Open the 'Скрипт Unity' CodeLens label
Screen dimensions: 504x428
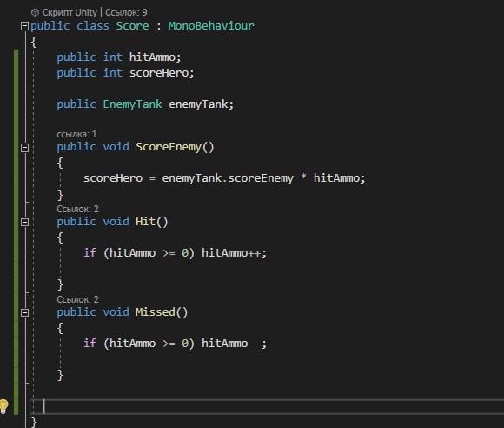(x=70, y=12)
